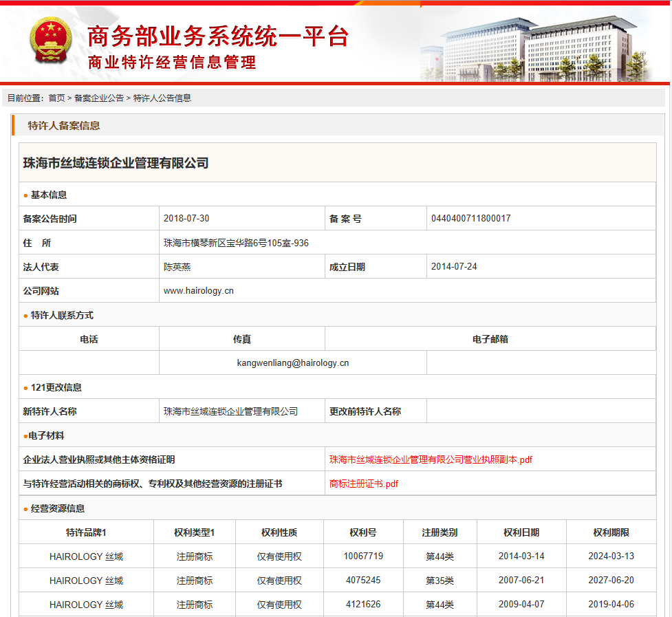672x617 pixels.
Task: Select expiry date 2027-06-20
Action: click(x=611, y=580)
